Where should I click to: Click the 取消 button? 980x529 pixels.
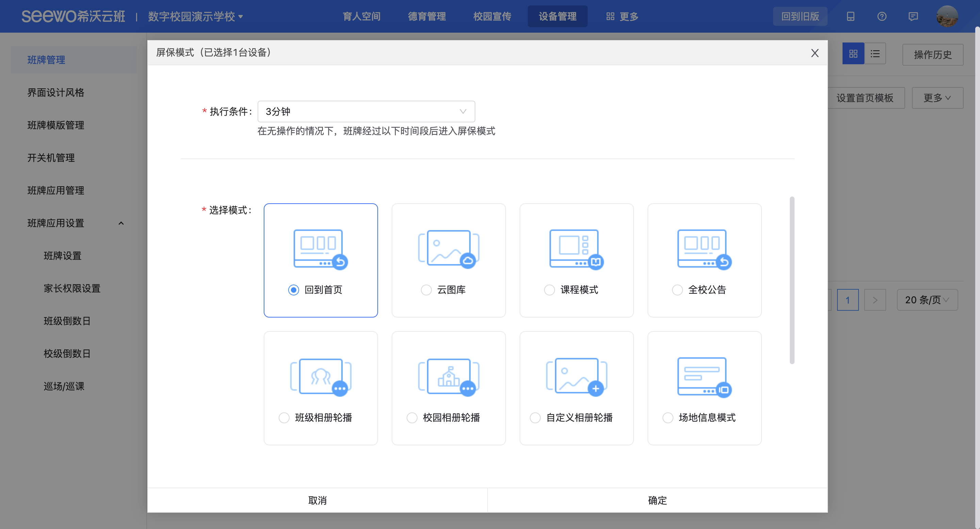pos(317,500)
